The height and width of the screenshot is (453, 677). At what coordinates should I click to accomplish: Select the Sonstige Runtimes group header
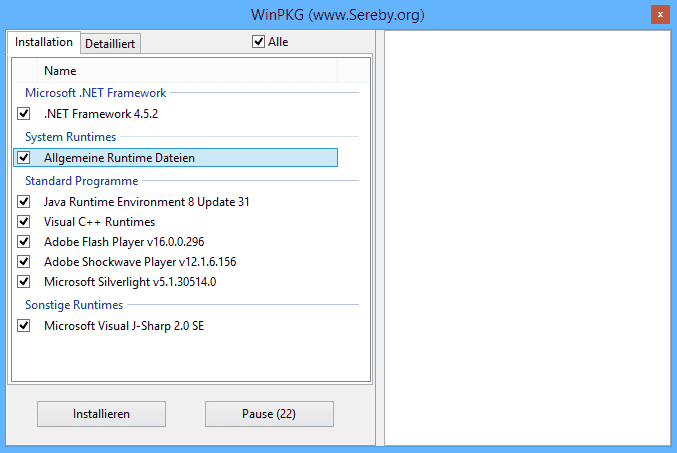tap(74, 305)
